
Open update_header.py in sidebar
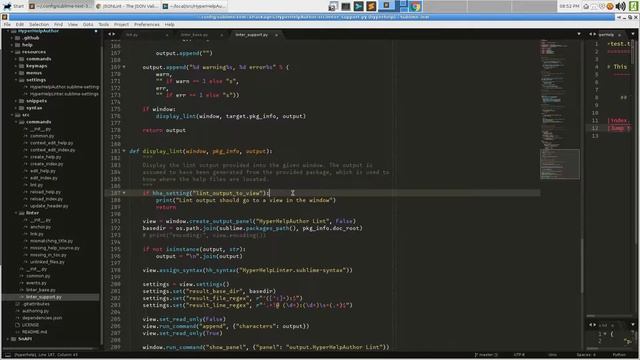[49, 206]
